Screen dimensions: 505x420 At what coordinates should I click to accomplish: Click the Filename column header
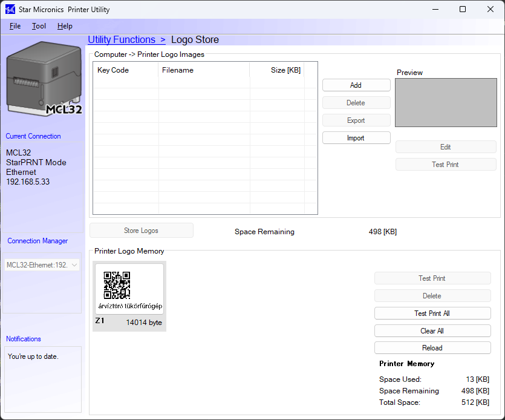pos(204,70)
